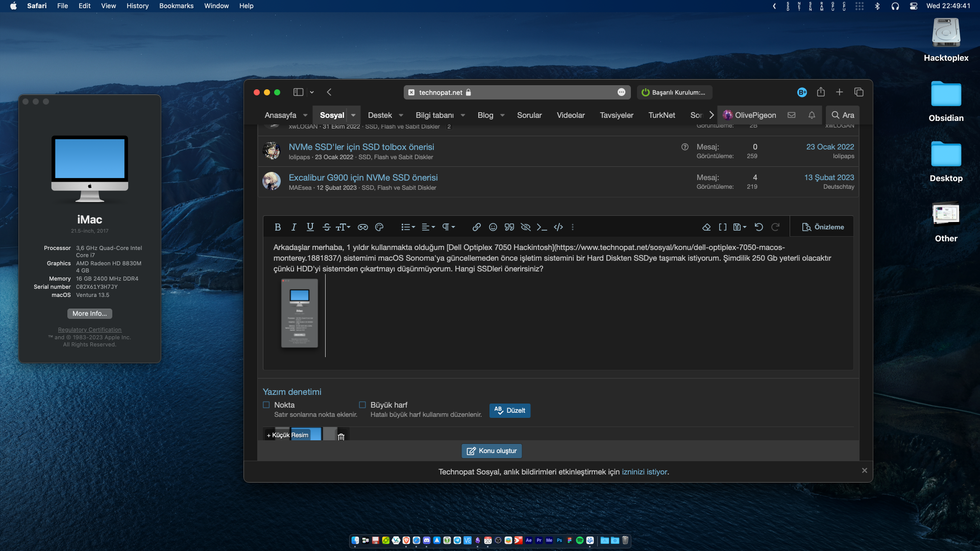Open the Bookmarks menu in Safari
The image size is (980, 551).
[176, 6]
